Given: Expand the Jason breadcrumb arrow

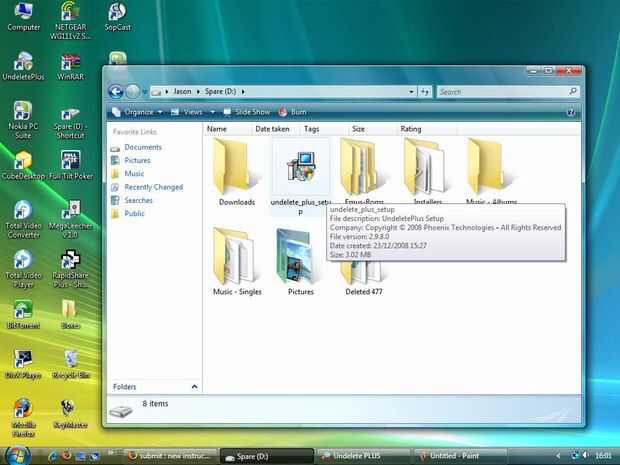Looking at the screenshot, I should click(198, 92).
